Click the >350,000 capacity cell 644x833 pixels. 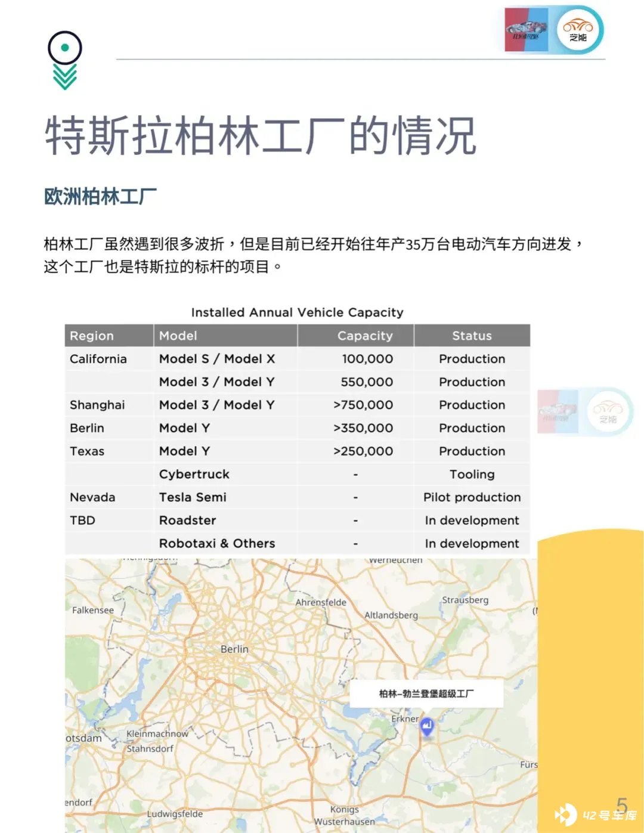(363, 428)
